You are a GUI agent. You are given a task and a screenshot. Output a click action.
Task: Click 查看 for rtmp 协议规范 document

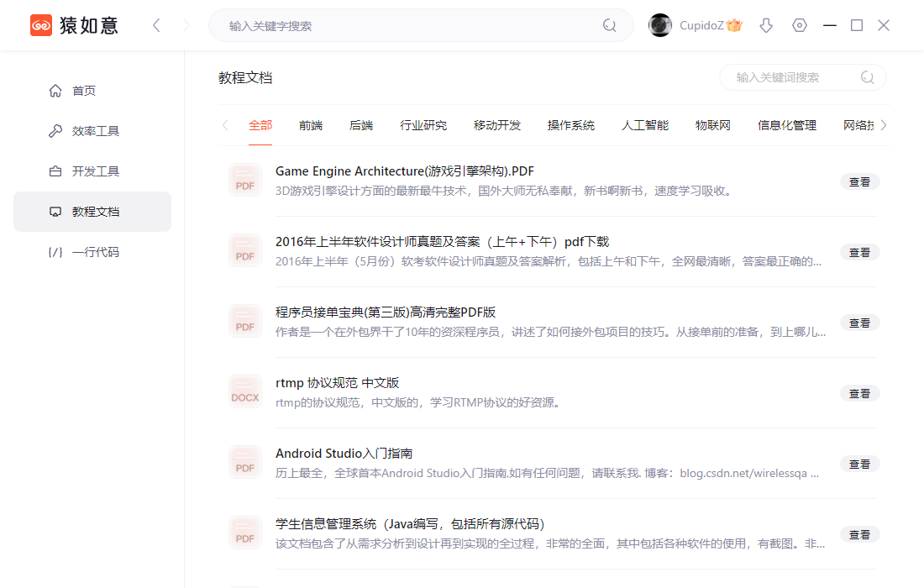[860, 394]
